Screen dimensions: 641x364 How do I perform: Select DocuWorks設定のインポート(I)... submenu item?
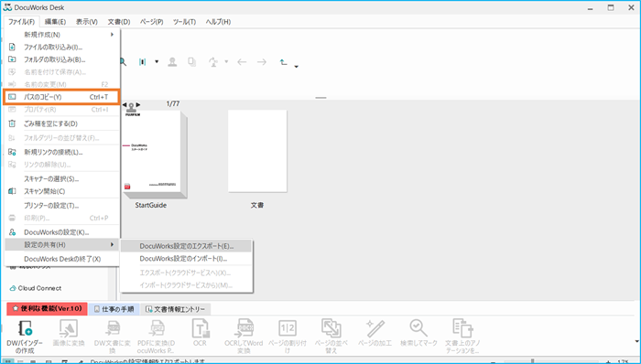pyautogui.click(x=187, y=259)
